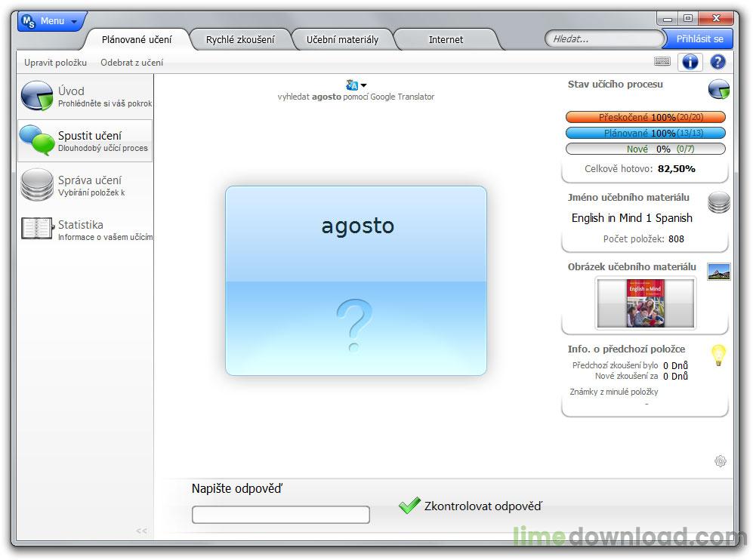Open Úvod section in sidebar
The image size is (753, 560).
(x=85, y=96)
